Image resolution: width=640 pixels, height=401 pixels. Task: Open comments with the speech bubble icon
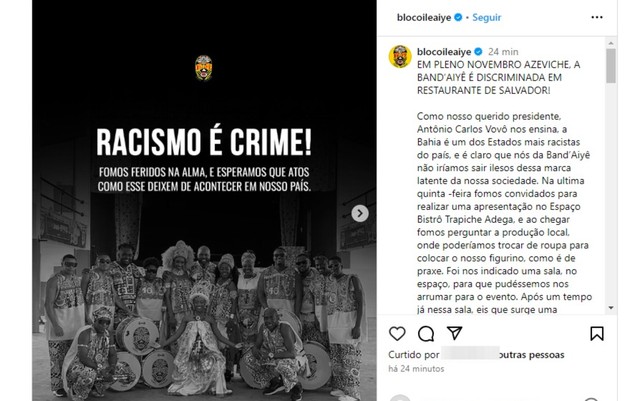click(x=426, y=334)
